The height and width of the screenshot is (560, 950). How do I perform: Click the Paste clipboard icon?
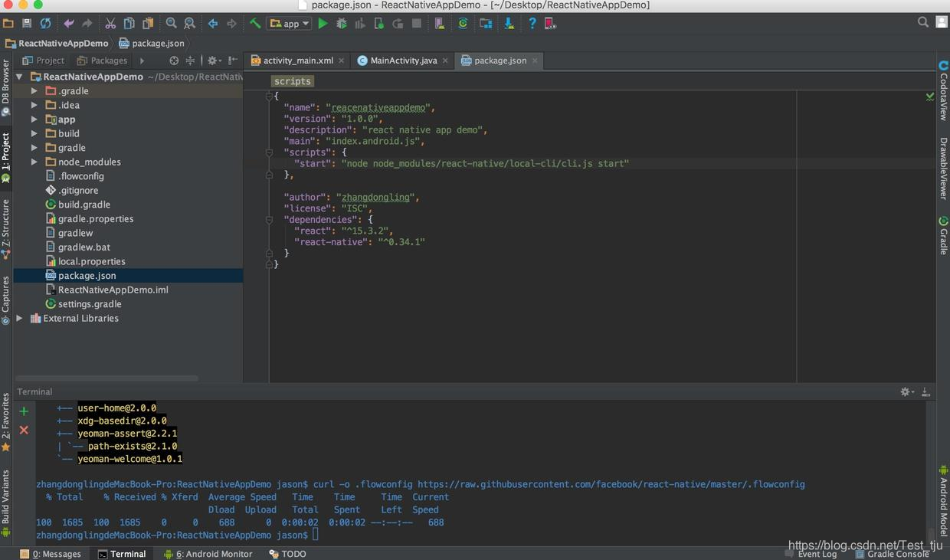[148, 24]
